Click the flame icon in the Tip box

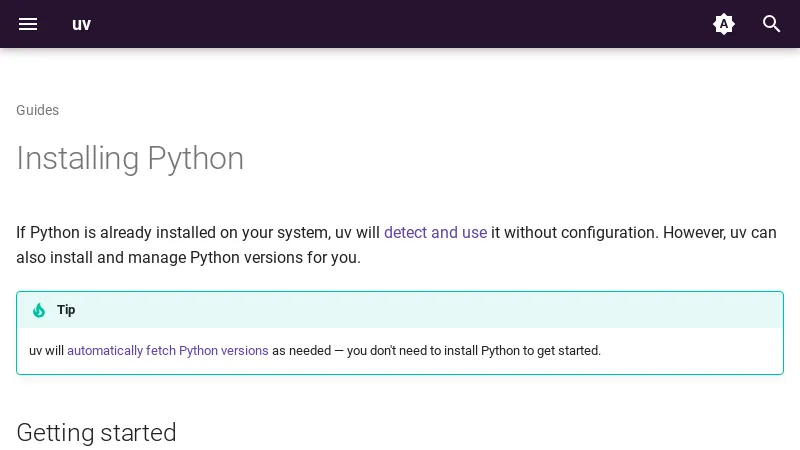point(39,310)
